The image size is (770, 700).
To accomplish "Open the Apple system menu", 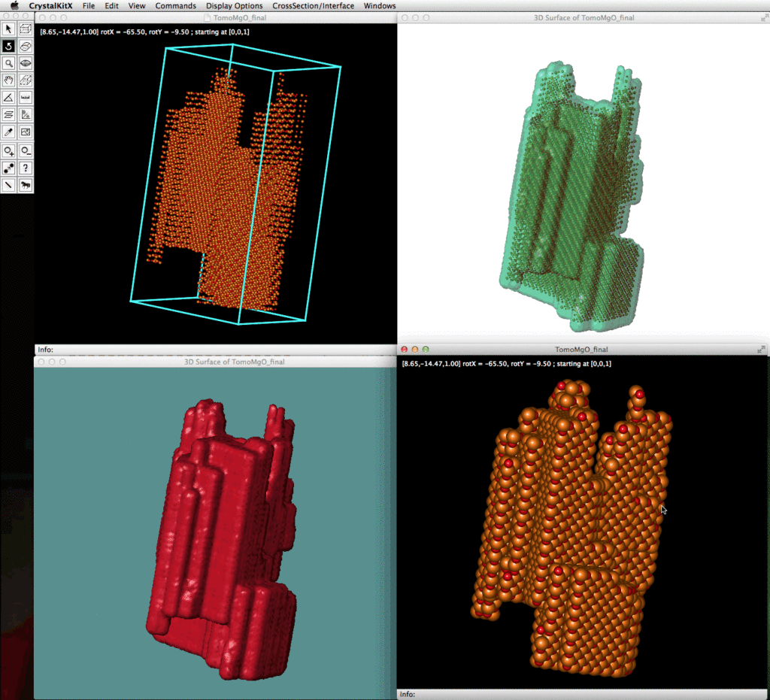I will coord(14,6).
